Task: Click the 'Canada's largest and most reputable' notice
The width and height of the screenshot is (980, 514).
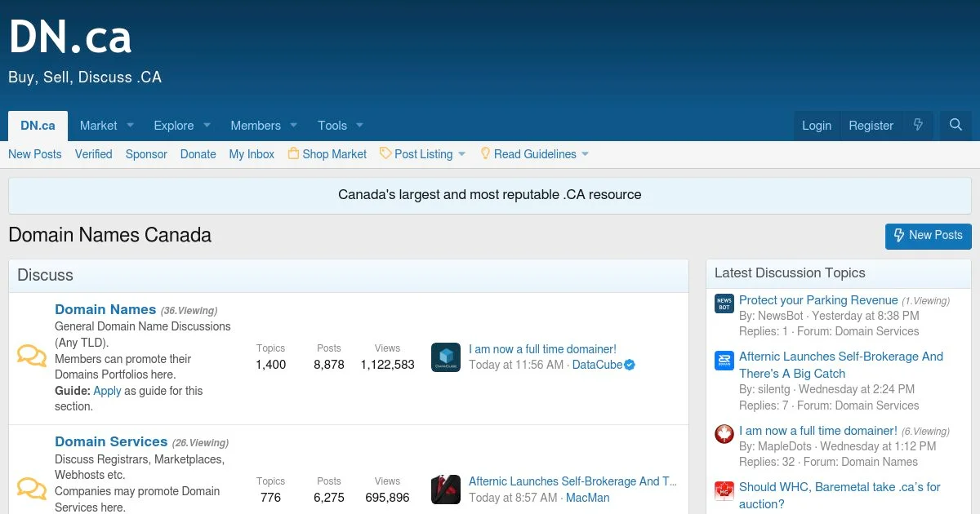Action: (x=490, y=195)
